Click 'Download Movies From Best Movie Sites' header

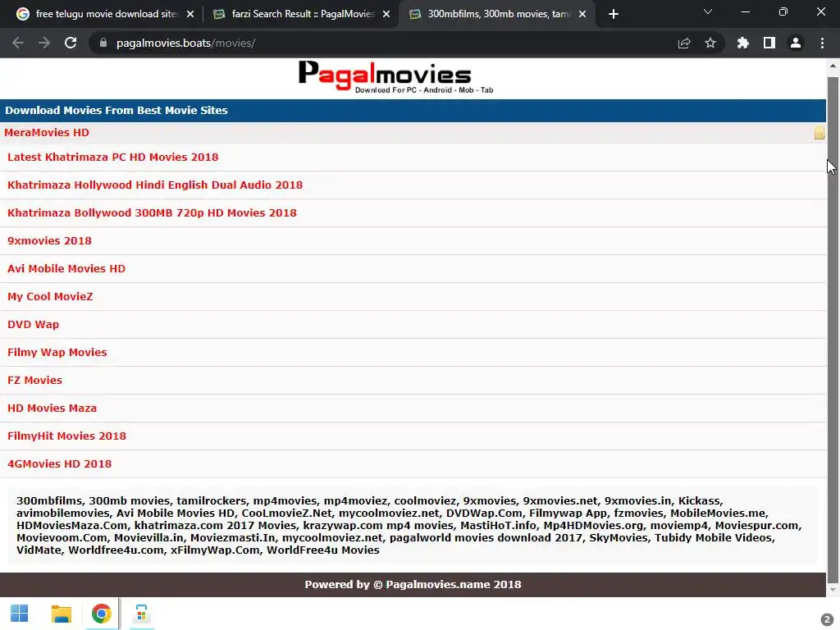click(x=116, y=110)
